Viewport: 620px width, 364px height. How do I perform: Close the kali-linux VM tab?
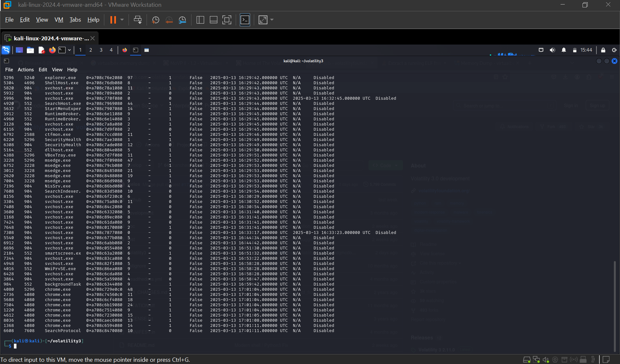pos(93,38)
